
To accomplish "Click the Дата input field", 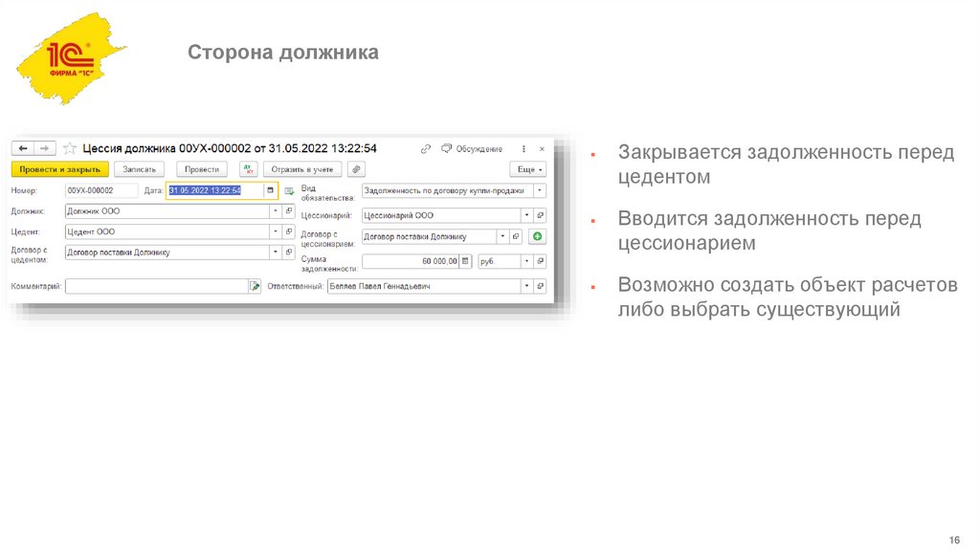I will click(x=214, y=190).
